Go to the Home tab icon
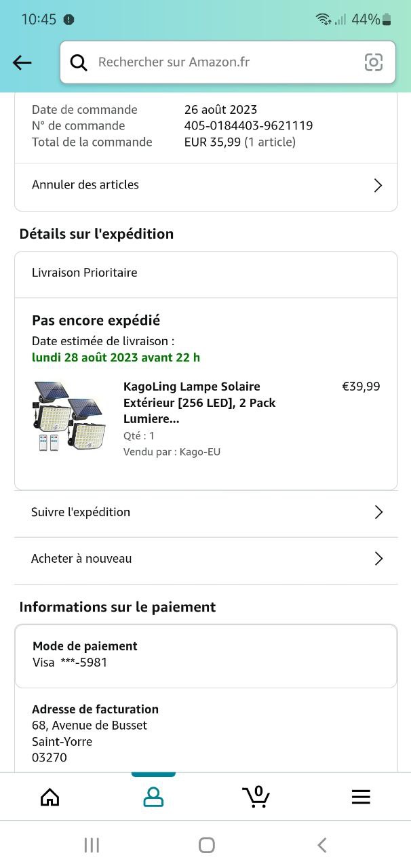Screen dimensions: 411x868 [50, 797]
